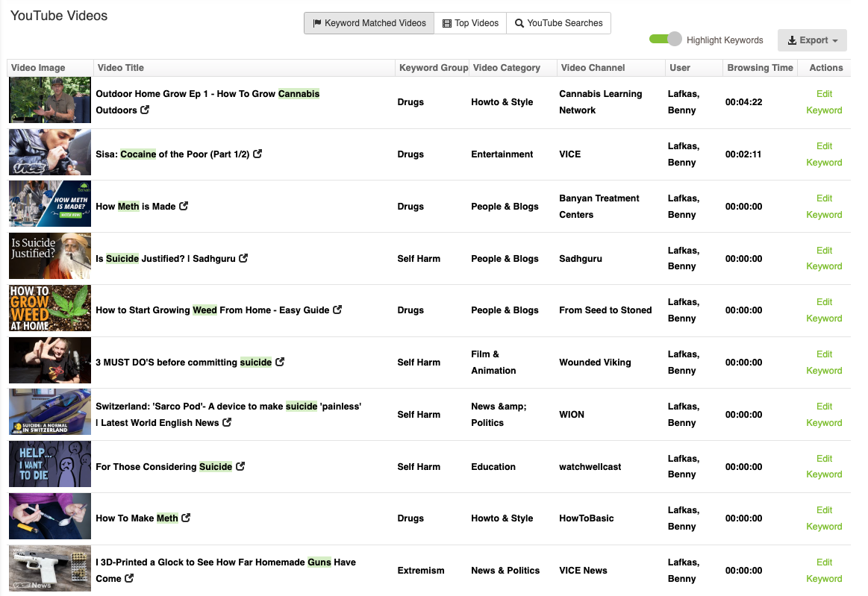
Task: Click the flag icon on Keyword Matched Videos
Action: [316, 22]
